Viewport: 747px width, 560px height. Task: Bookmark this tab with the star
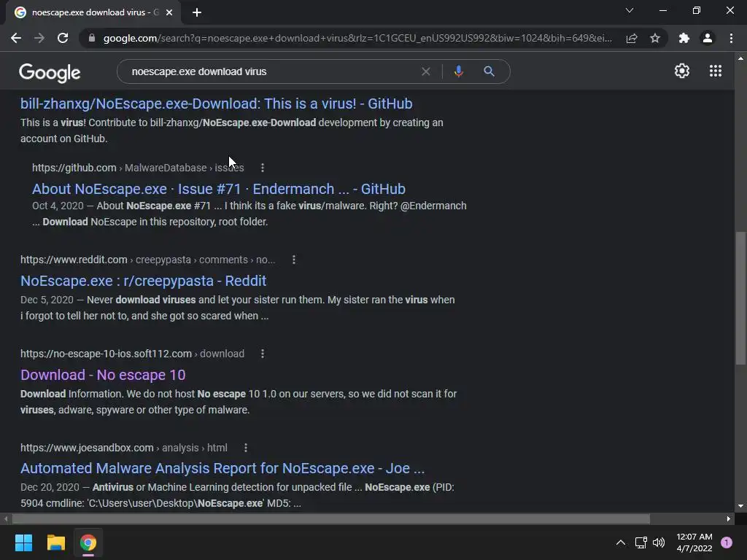point(655,38)
